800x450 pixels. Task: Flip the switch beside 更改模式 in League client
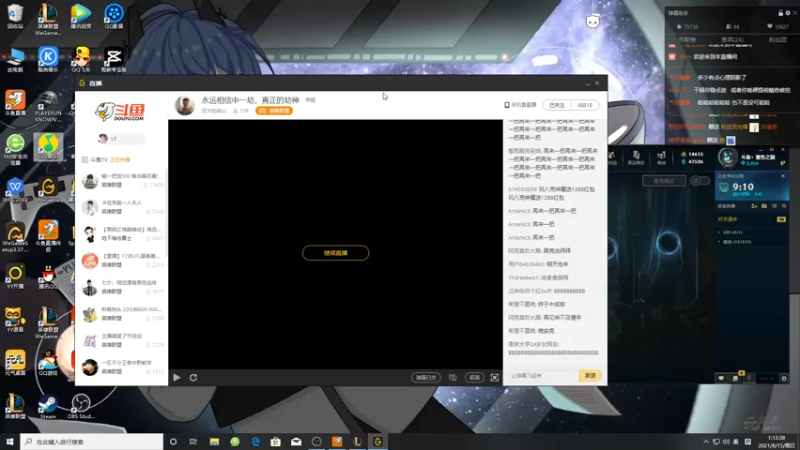(701, 181)
